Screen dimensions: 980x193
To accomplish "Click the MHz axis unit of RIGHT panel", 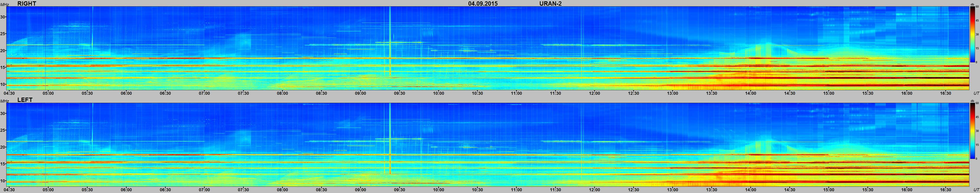I will [x=5, y=5].
